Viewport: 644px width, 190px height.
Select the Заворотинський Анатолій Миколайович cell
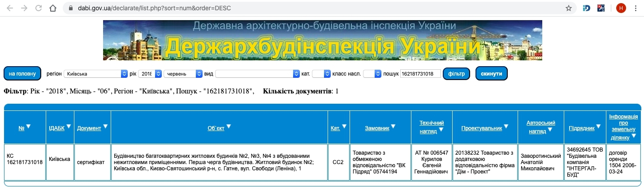tap(541, 162)
